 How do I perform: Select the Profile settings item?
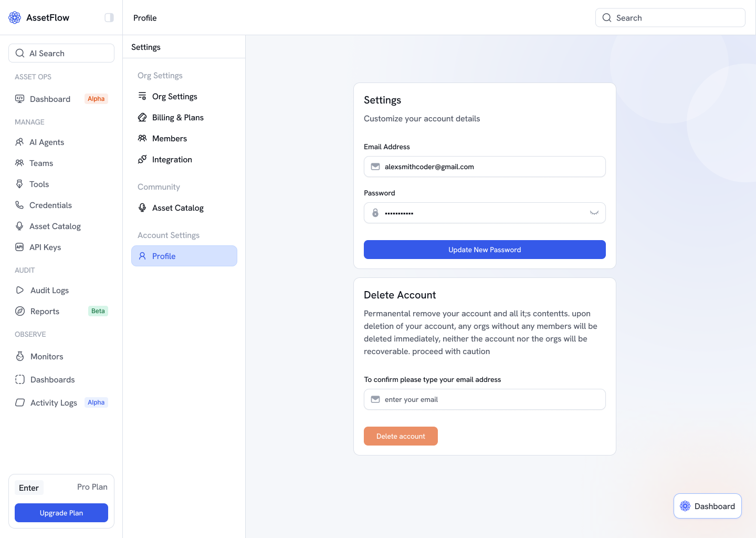tap(184, 256)
